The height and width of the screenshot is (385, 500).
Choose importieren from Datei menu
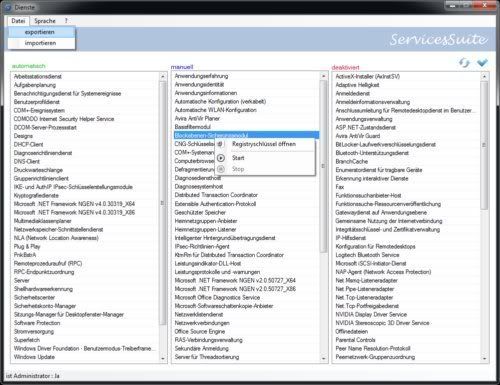pos(41,43)
